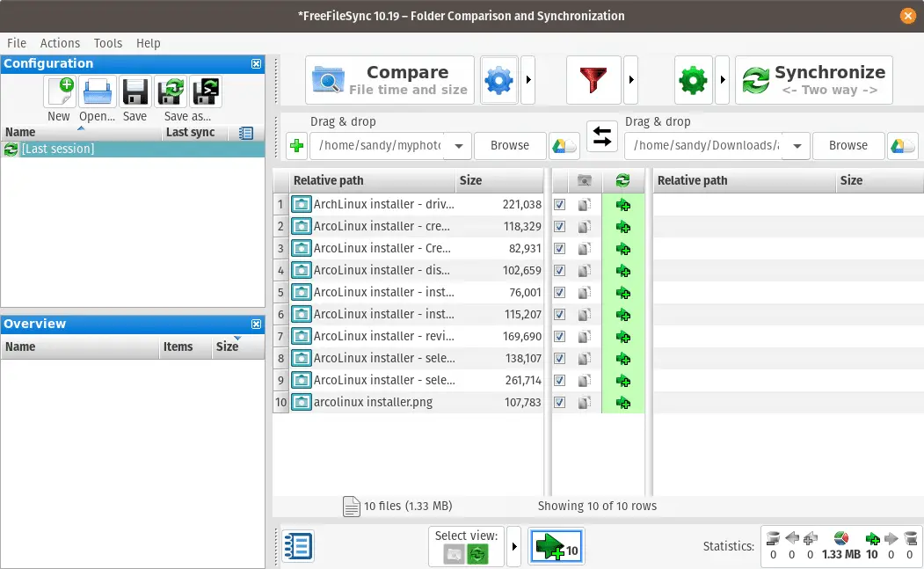Viewport: 924px width, 569px height.
Task: Open the Compare settings gear icon
Action: tap(498, 79)
